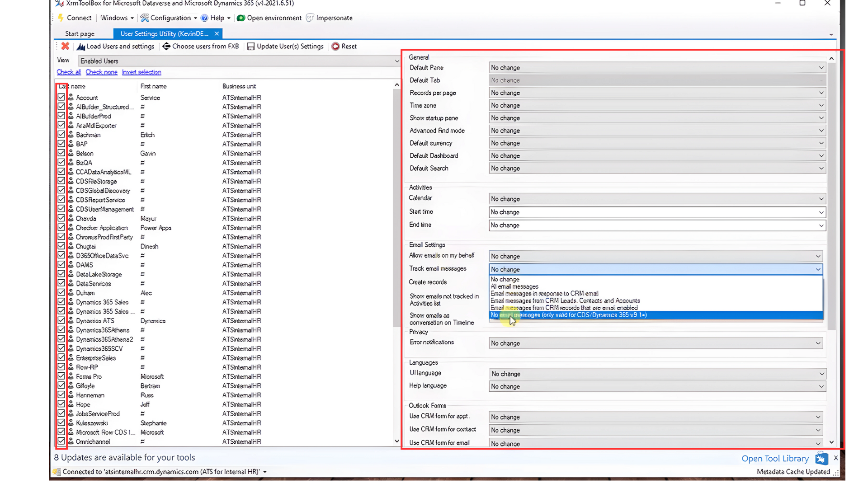Close the User Settings Utility tab
Viewport: 868px width, 488px height.
(x=217, y=34)
